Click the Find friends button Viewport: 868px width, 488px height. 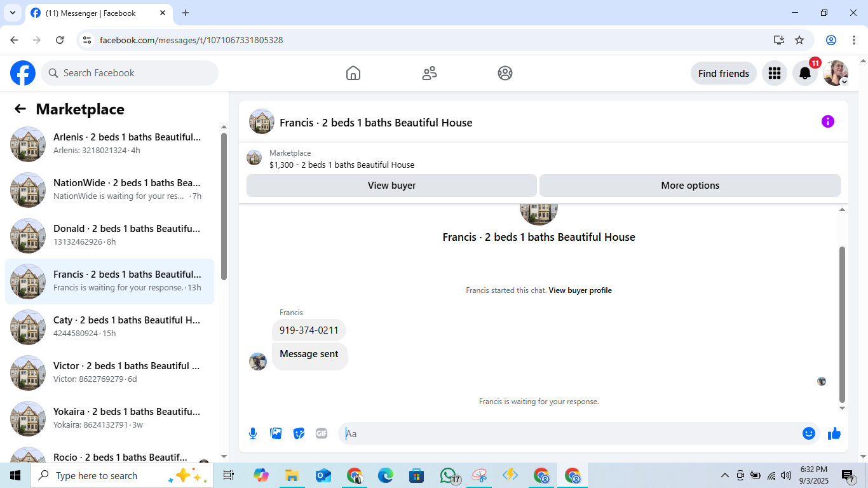[x=724, y=73]
